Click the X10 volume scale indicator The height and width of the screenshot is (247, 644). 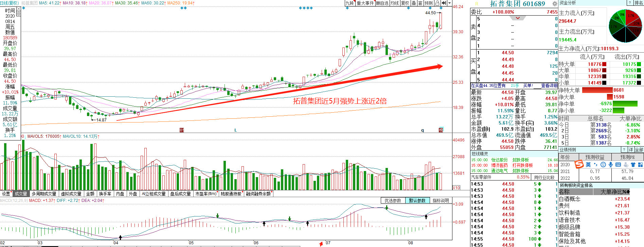456,188
